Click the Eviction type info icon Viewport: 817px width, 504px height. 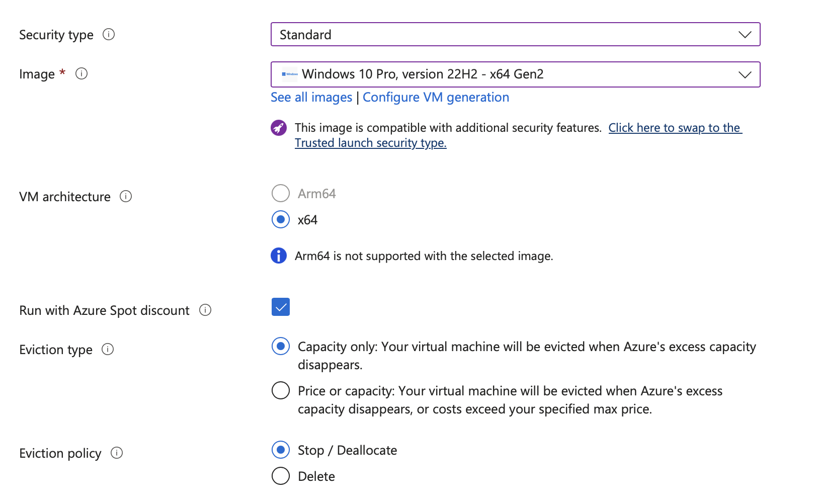(x=108, y=349)
